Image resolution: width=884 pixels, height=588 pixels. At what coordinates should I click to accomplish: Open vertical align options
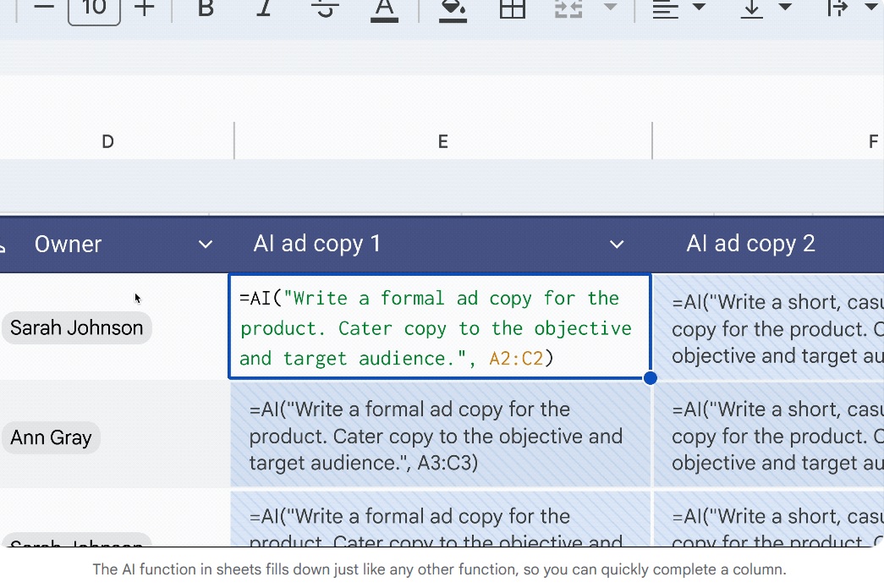pyautogui.click(x=751, y=8)
